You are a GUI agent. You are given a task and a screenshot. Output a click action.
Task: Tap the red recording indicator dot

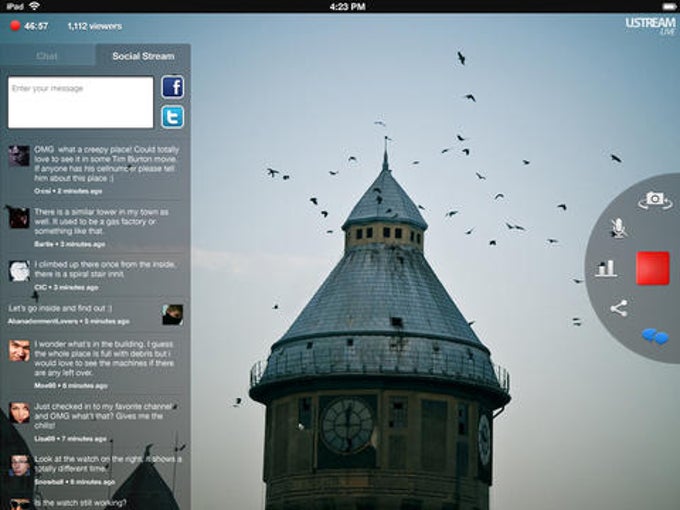(x=15, y=26)
